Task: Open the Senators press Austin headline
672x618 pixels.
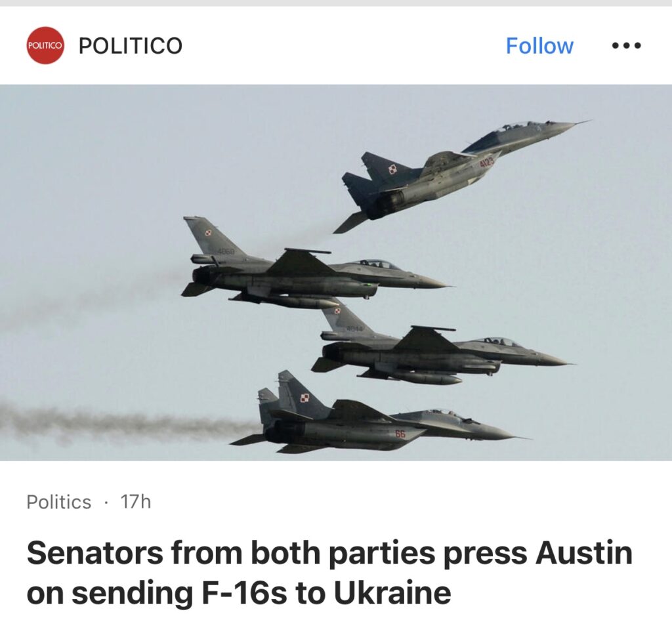Action: click(x=329, y=573)
